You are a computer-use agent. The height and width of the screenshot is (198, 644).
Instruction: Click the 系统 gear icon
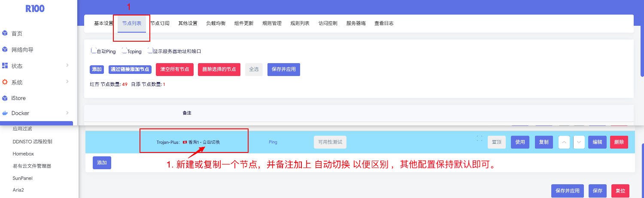coord(5,82)
